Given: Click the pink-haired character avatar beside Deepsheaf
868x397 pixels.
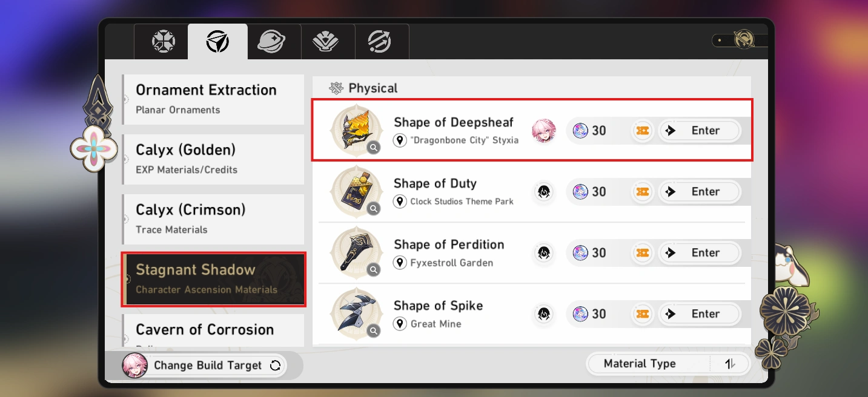Looking at the screenshot, I should click(x=543, y=131).
